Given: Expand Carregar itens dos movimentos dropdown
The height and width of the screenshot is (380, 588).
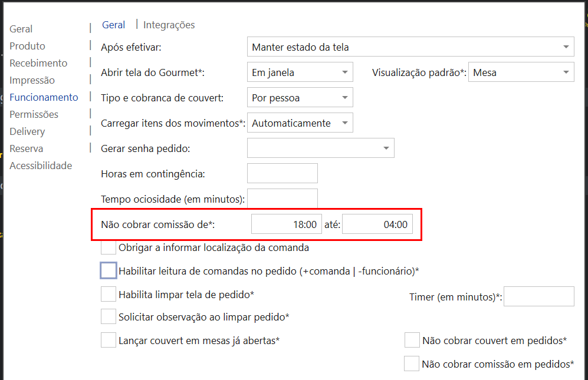Looking at the screenshot, I should point(300,123).
